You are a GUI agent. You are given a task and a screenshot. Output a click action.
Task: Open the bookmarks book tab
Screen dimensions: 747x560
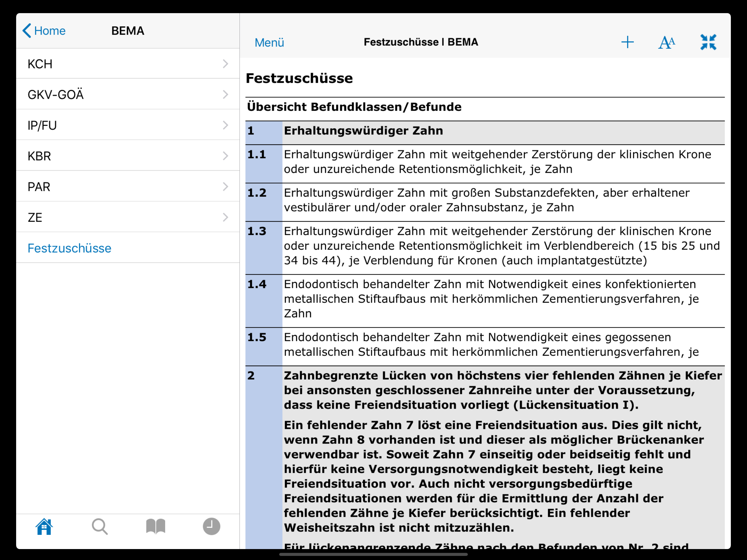click(x=156, y=527)
